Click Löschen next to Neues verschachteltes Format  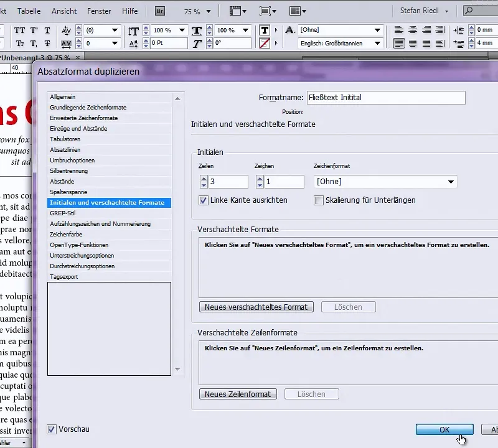349,307
